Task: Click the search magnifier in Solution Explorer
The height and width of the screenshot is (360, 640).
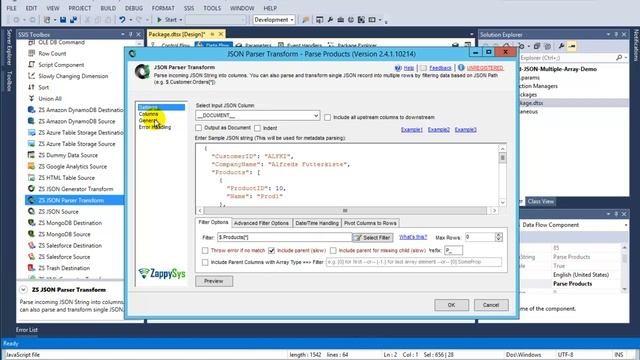Action: 619,58
